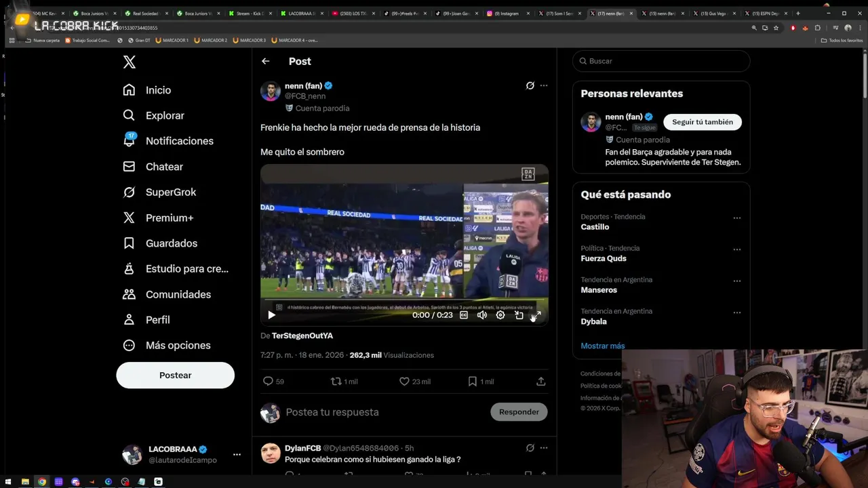Screen dimensions: 868x488
Task: Open the Dybala trending topic
Action: coord(593,321)
